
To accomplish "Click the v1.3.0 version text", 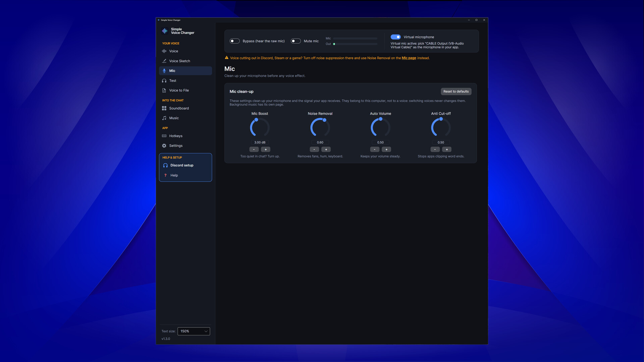I will [x=166, y=339].
